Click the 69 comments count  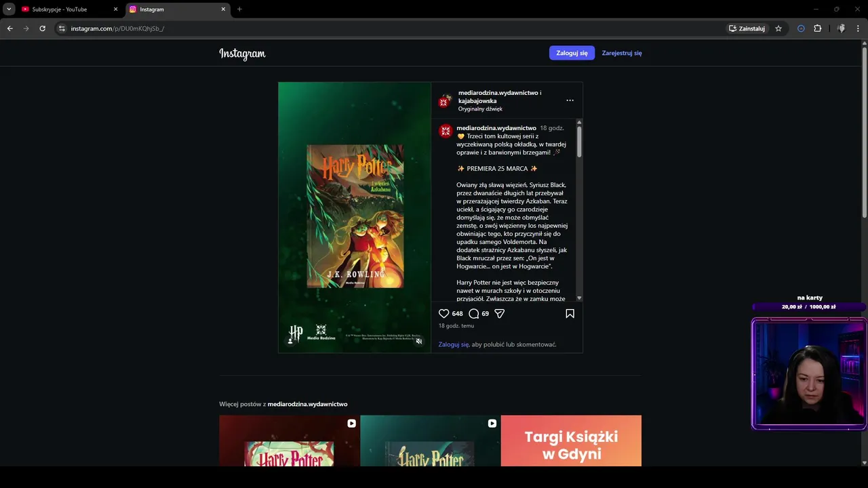coord(485,314)
